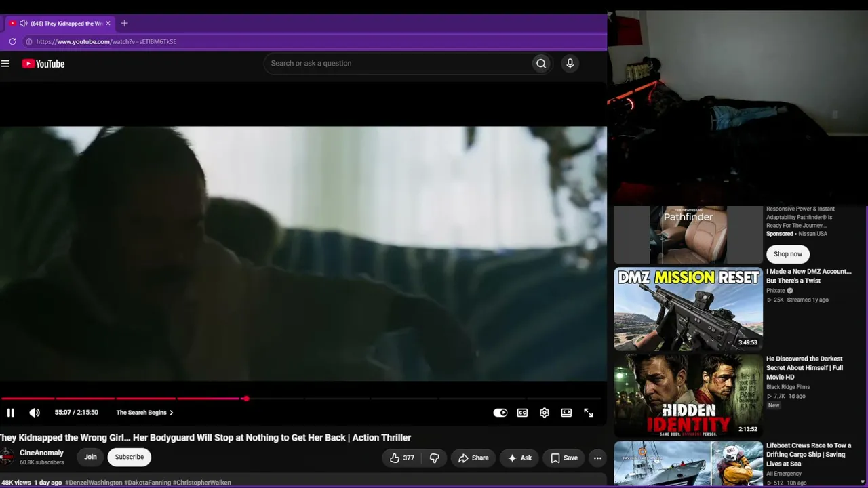Close the YouTube browser tab
Viewport: 868px width, 488px height.
point(108,23)
